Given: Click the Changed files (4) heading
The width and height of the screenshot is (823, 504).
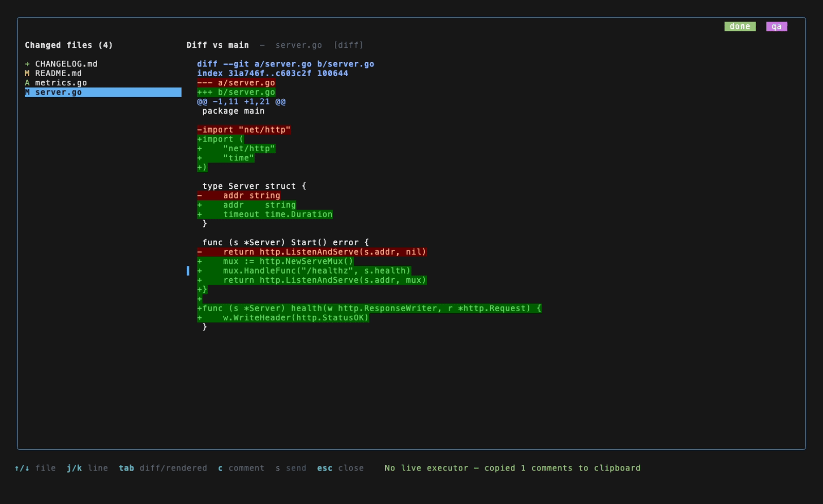Looking at the screenshot, I should tap(69, 45).
